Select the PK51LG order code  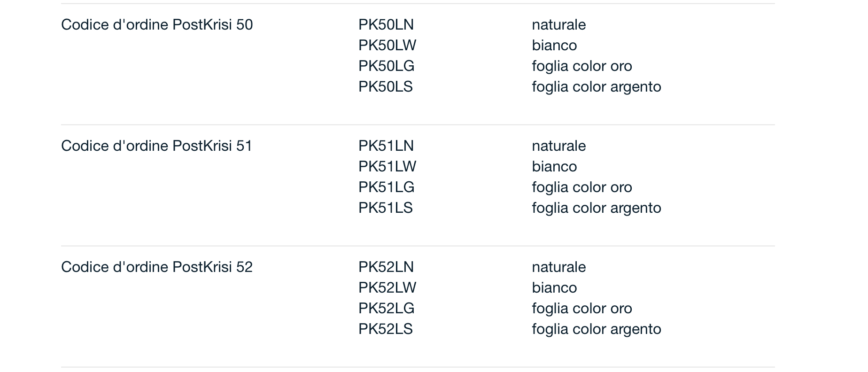[386, 187]
